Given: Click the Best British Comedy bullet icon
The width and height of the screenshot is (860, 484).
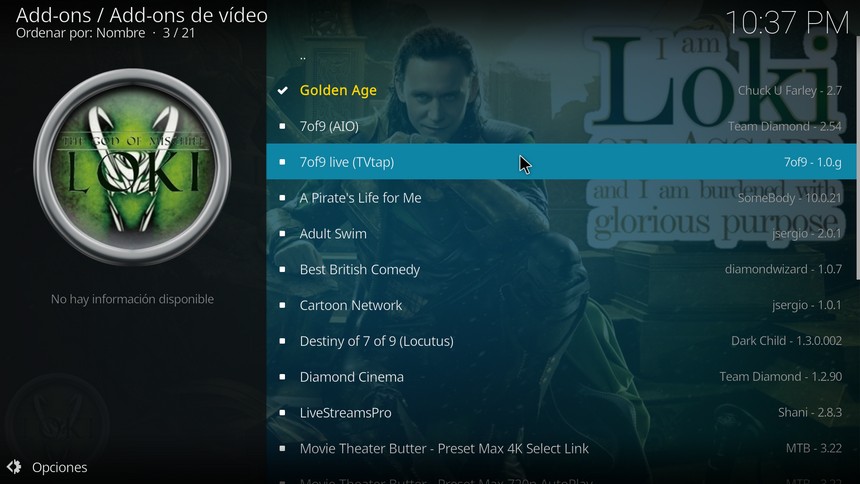Looking at the screenshot, I should (x=282, y=269).
